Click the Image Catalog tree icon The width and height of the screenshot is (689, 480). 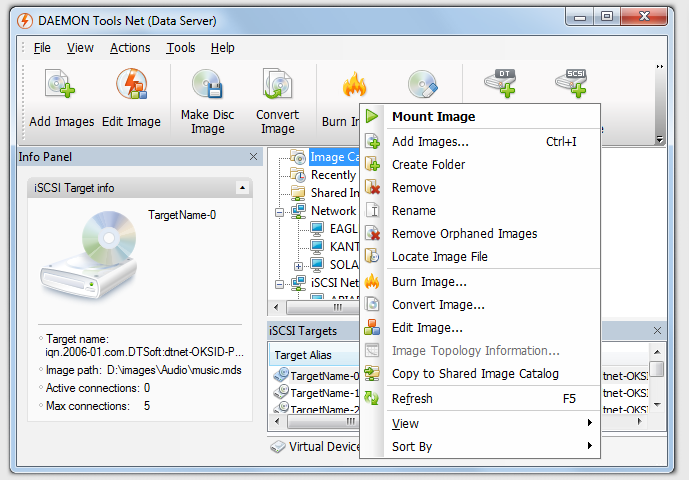point(298,157)
